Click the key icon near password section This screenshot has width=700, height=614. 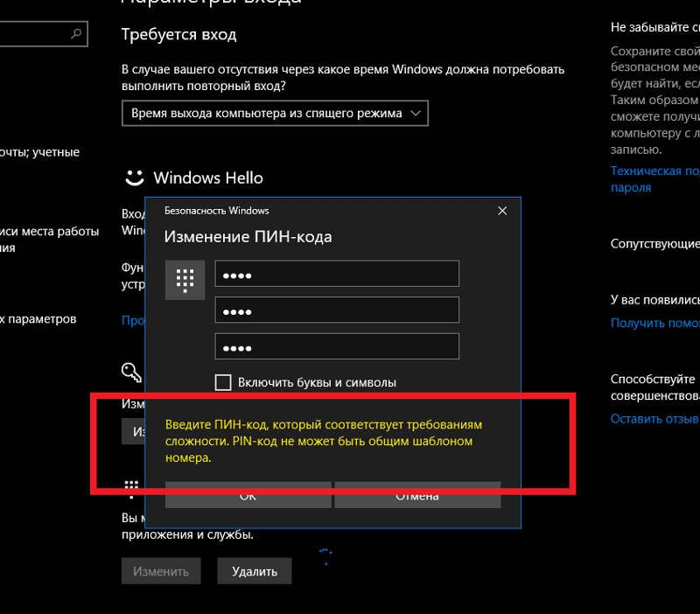pyautogui.click(x=131, y=373)
